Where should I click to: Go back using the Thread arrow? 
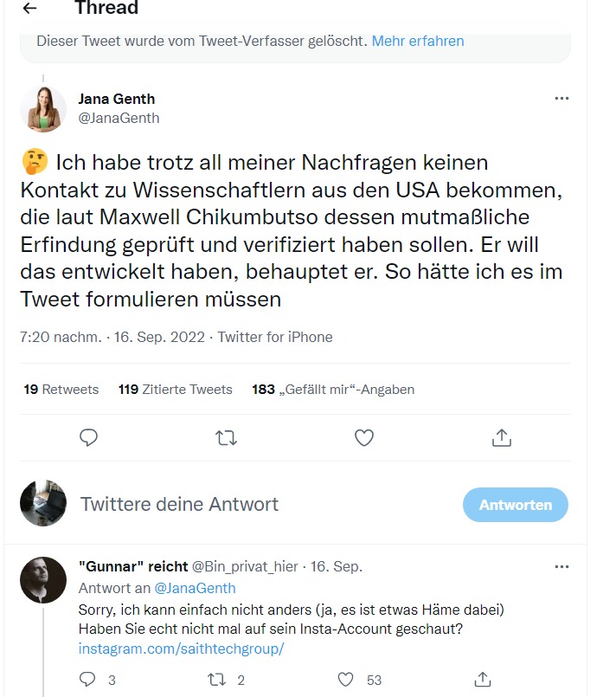[29, 9]
